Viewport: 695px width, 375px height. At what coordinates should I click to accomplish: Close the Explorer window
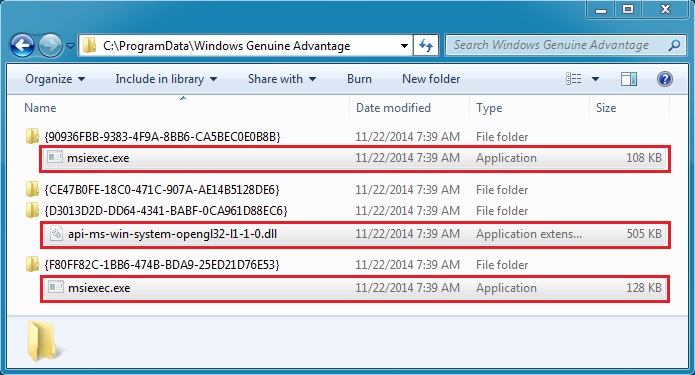click(x=665, y=9)
